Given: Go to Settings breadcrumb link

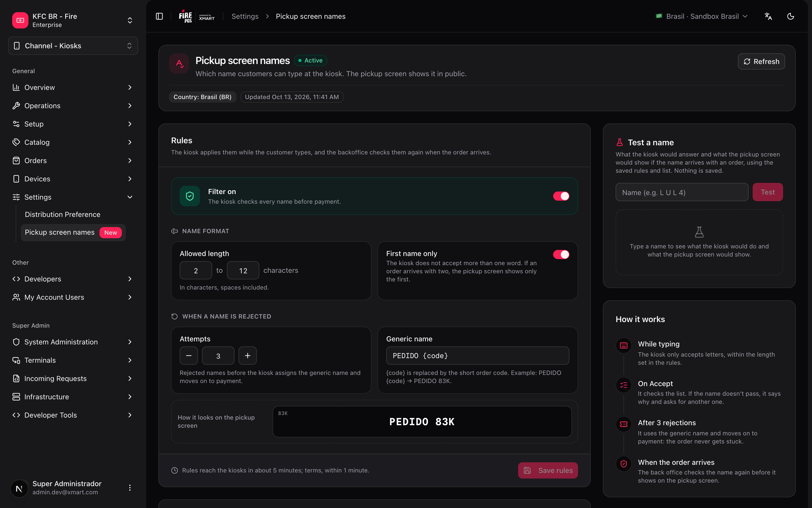Looking at the screenshot, I should click(245, 16).
